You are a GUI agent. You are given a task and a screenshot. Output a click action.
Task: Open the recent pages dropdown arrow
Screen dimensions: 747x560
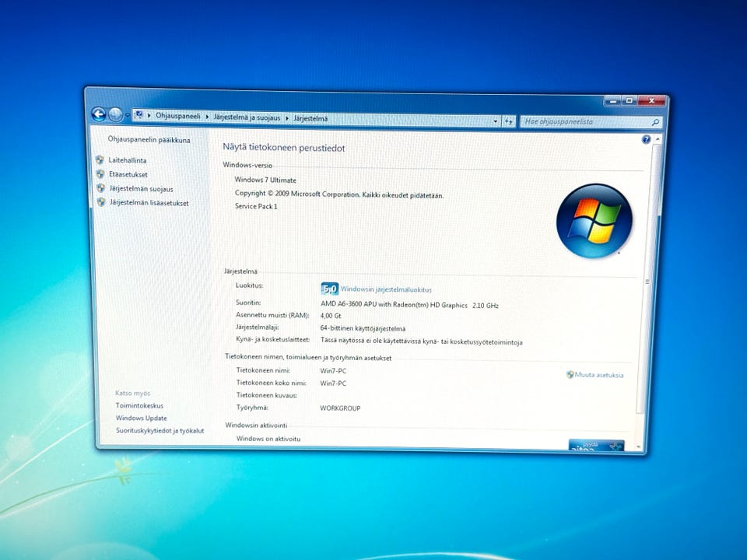[127, 115]
